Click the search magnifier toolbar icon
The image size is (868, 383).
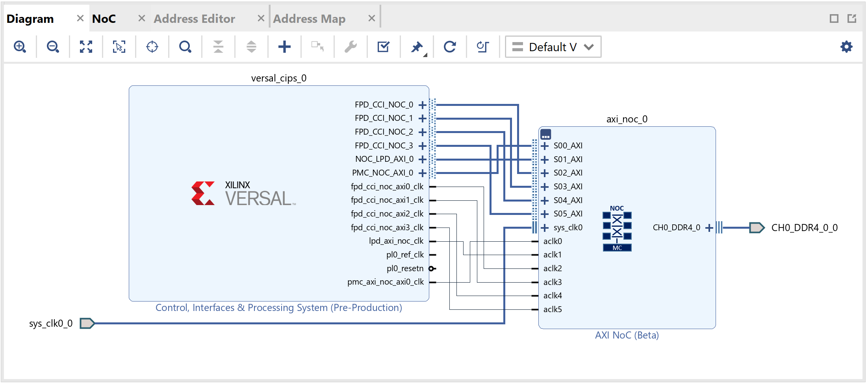point(185,47)
